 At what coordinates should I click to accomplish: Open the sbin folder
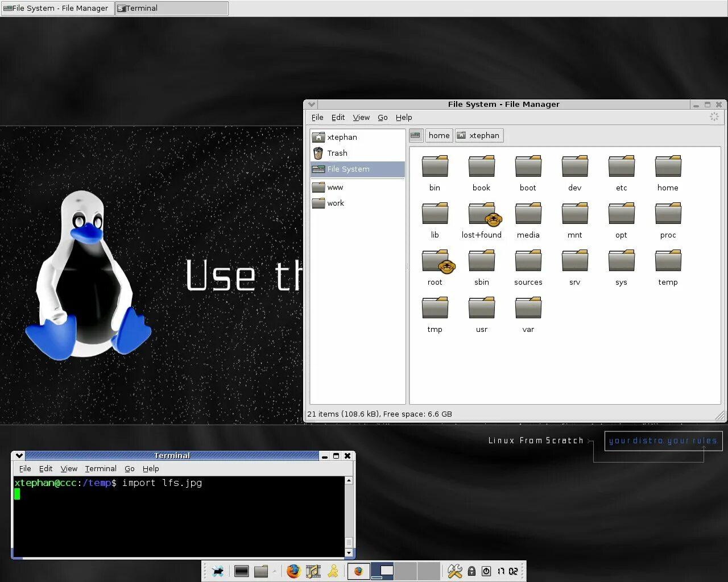pyautogui.click(x=482, y=267)
